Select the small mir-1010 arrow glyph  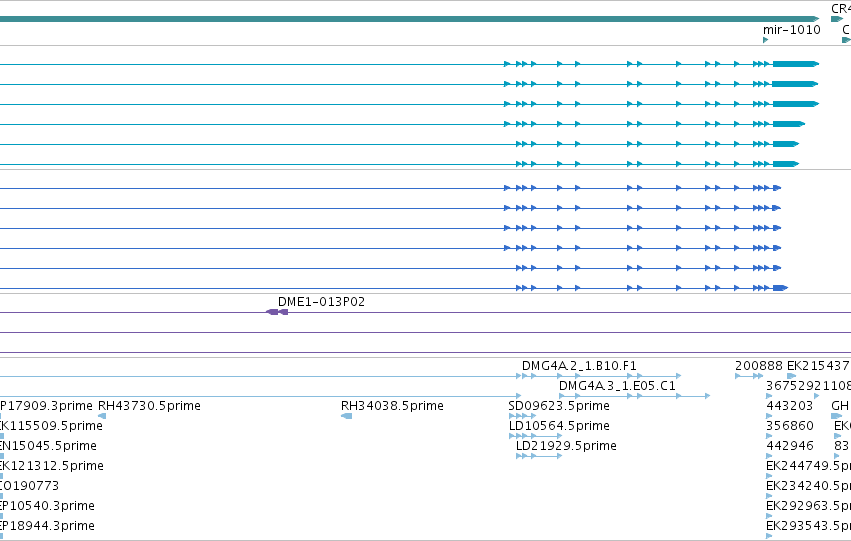pos(765,40)
